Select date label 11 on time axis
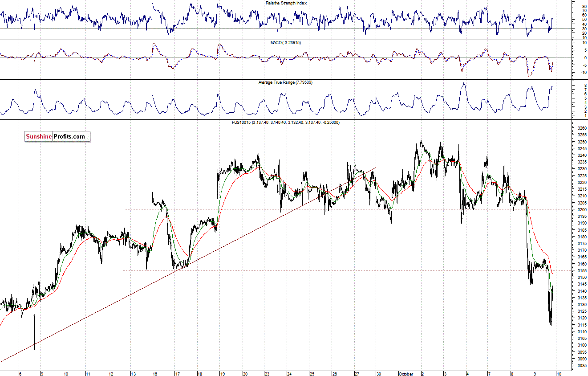The height and width of the screenshot is (376, 588). click(88, 373)
